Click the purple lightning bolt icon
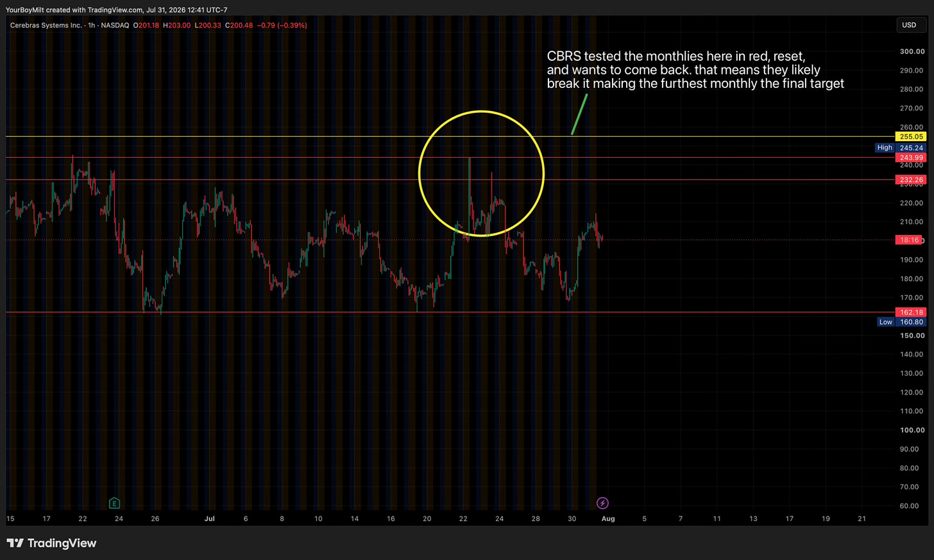The width and height of the screenshot is (934, 560). [602, 503]
